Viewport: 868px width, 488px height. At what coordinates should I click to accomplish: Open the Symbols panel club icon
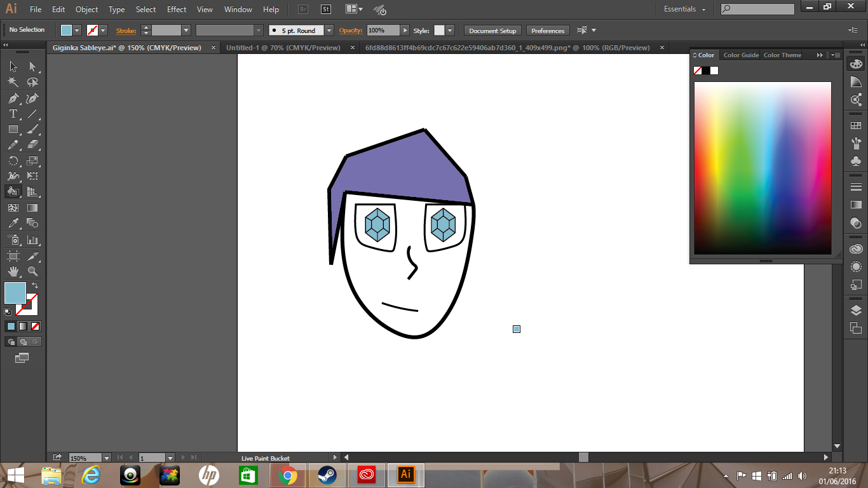click(x=856, y=161)
